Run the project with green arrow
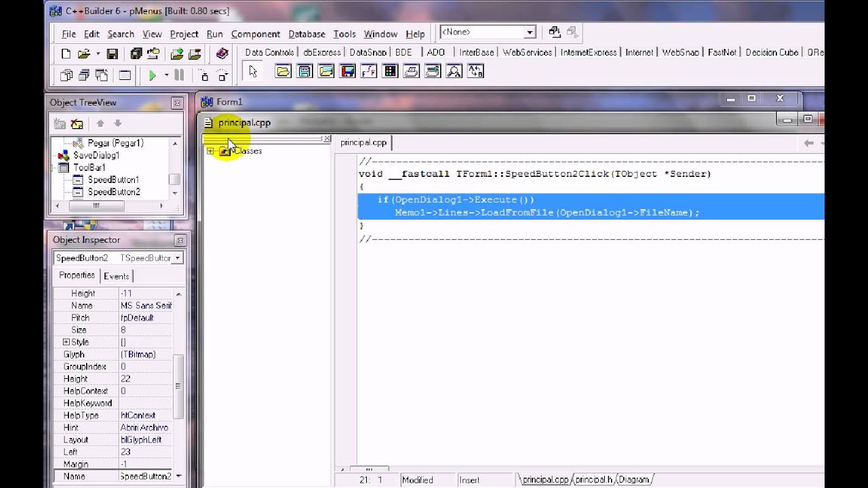This screenshot has width=868, height=488. pos(153,75)
